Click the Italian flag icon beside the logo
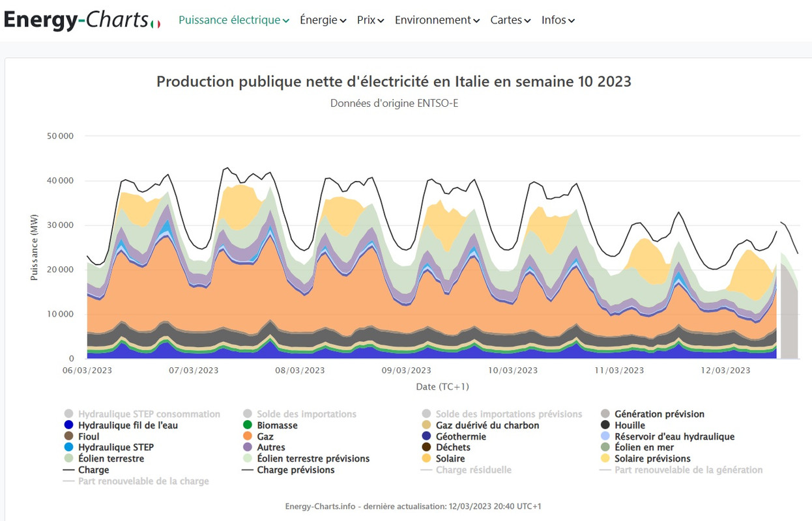This screenshot has width=812, height=521. (155, 23)
